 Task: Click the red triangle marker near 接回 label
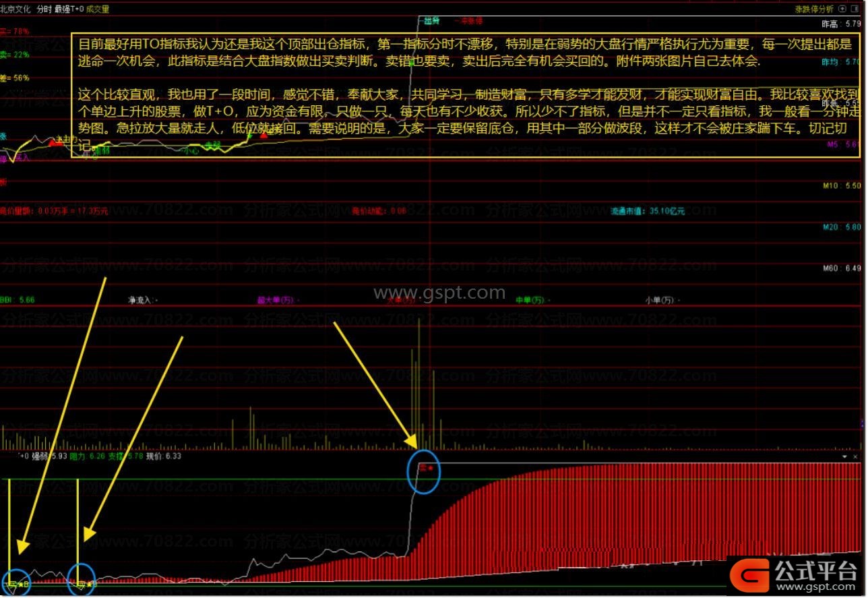pyautogui.click(x=263, y=135)
